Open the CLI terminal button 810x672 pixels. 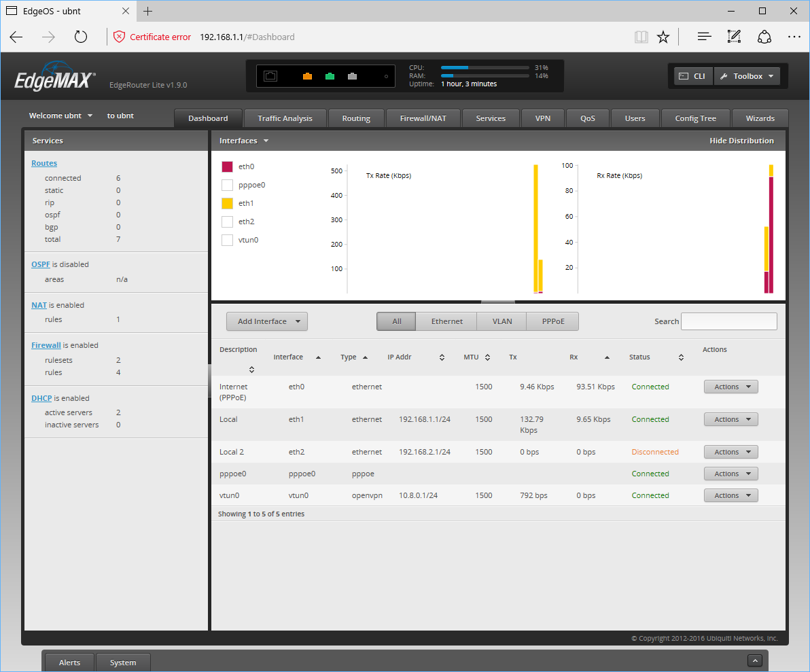[692, 76]
